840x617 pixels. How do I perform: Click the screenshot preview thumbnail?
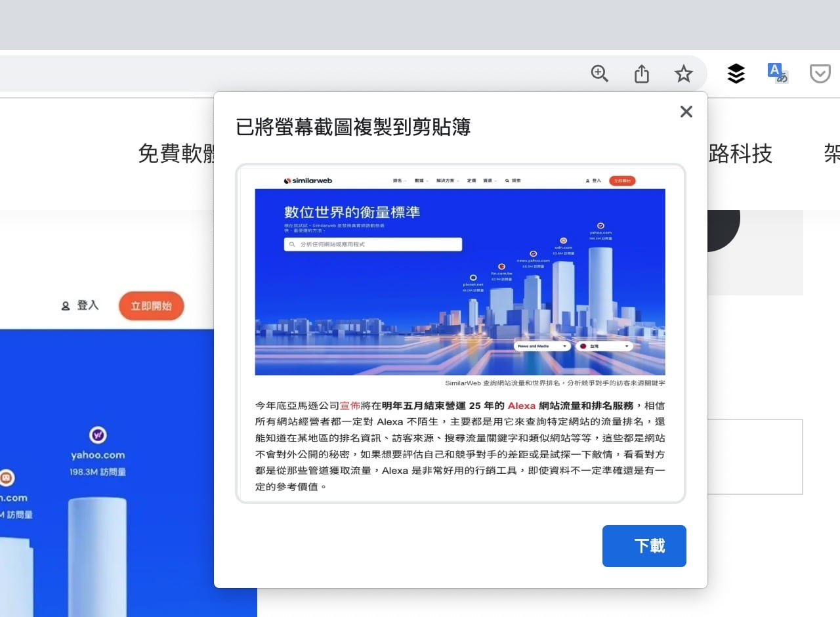(x=461, y=333)
